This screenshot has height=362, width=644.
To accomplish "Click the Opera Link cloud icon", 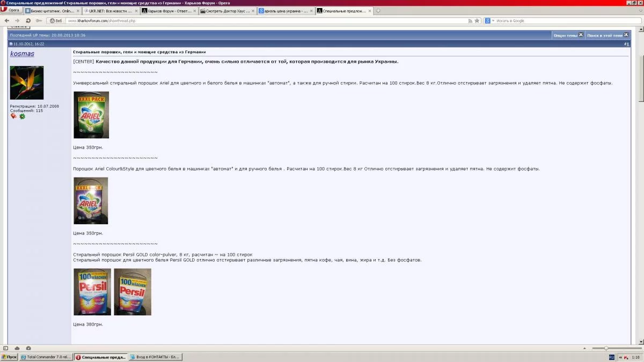I will point(17,348).
